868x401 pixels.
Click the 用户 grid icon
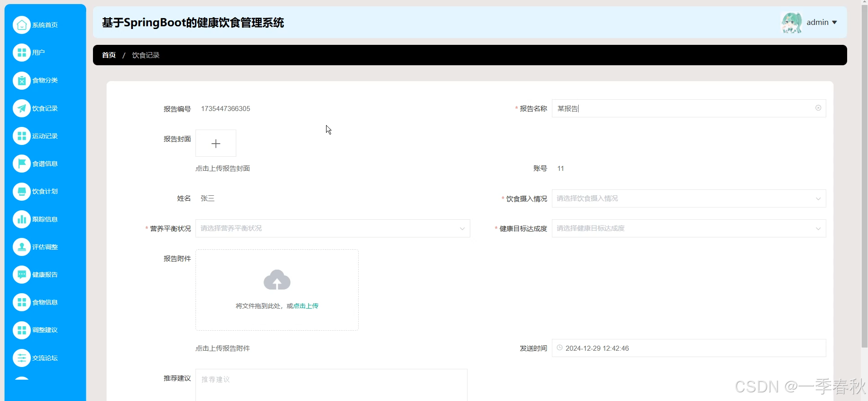[22, 53]
